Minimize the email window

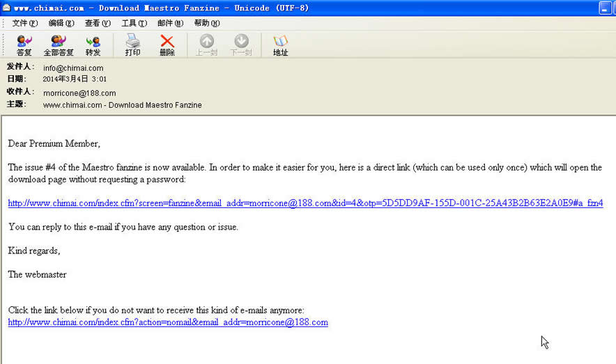click(x=605, y=8)
